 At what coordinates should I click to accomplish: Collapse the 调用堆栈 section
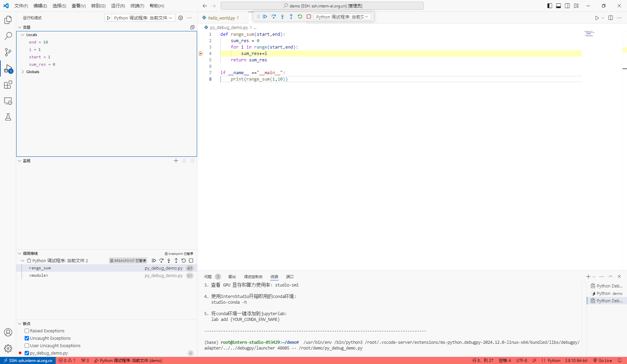[x=19, y=253]
